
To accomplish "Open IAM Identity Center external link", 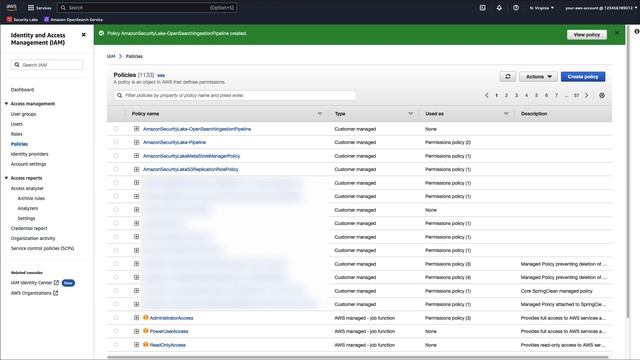I will 35,282.
